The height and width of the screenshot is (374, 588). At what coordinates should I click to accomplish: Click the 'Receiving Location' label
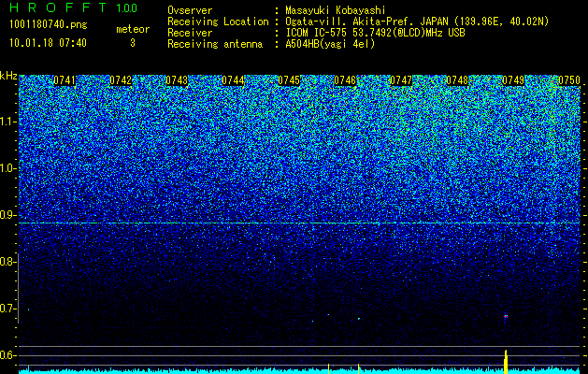point(218,22)
